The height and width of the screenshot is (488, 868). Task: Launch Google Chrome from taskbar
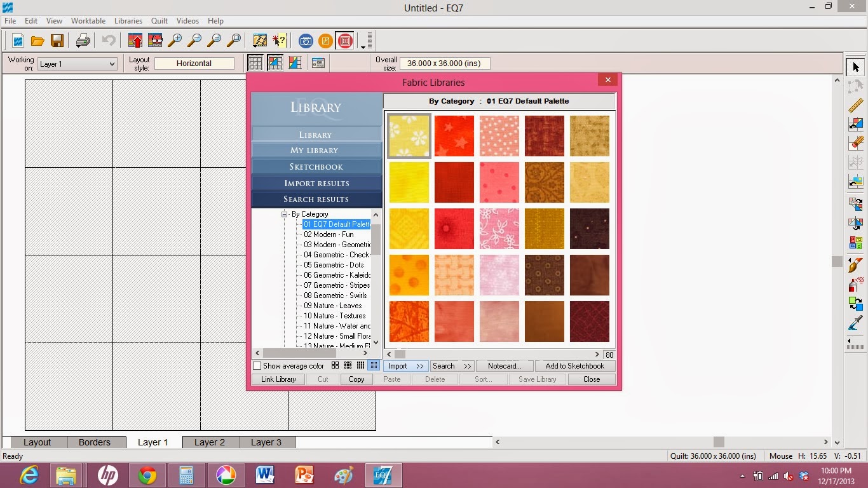147,475
